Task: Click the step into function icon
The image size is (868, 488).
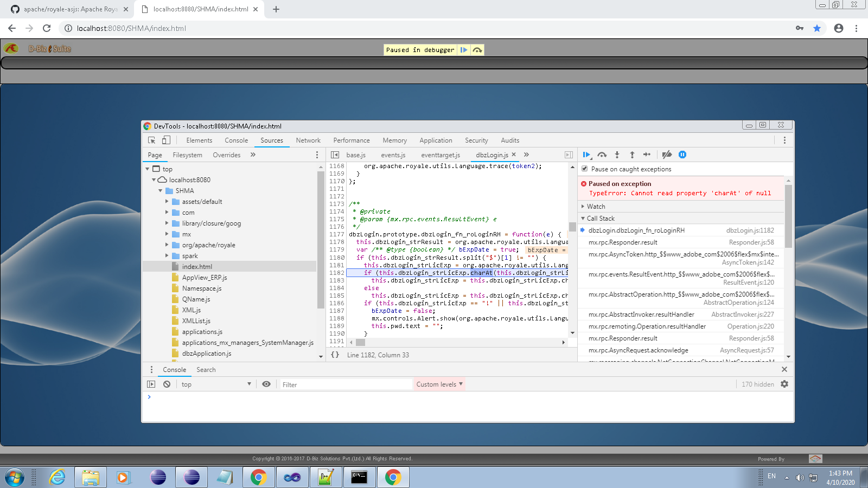Action: coord(617,155)
